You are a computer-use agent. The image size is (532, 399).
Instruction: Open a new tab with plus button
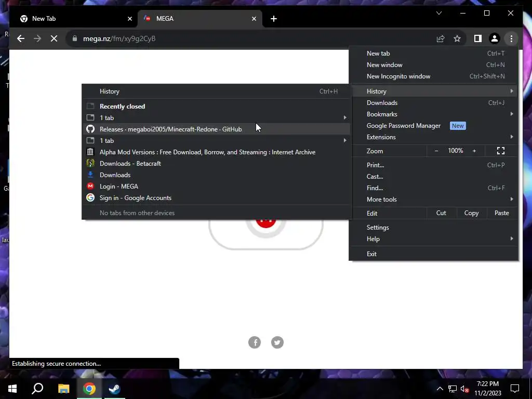click(273, 19)
